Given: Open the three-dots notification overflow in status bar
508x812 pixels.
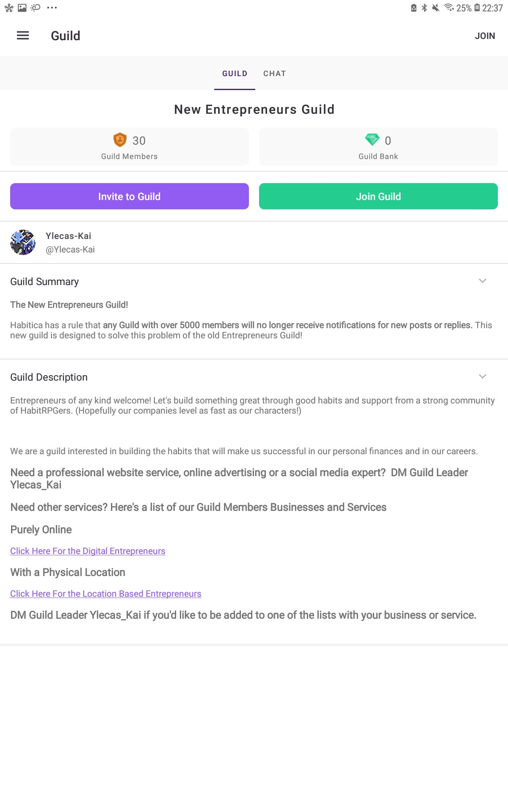Looking at the screenshot, I should click(x=52, y=8).
